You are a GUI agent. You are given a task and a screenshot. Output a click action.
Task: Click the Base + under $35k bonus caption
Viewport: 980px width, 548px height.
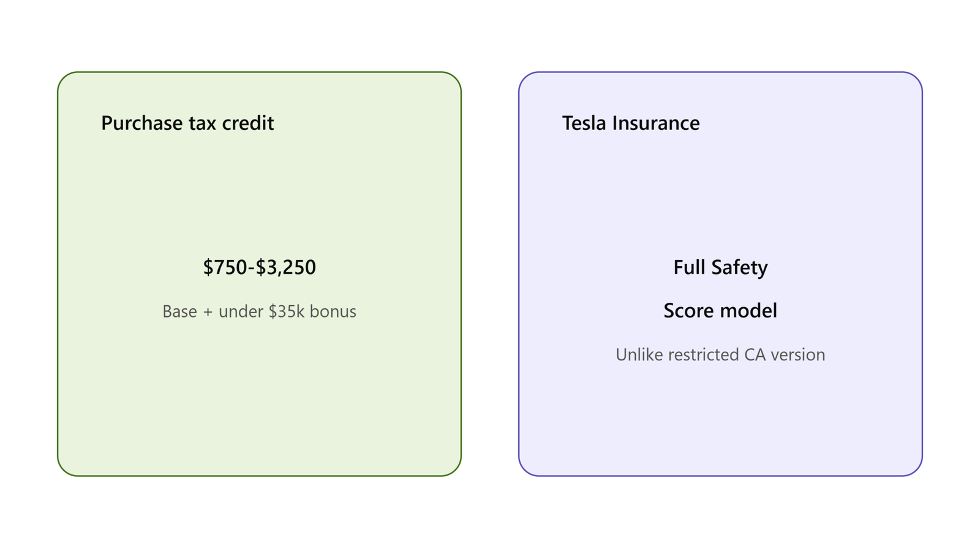(x=260, y=311)
